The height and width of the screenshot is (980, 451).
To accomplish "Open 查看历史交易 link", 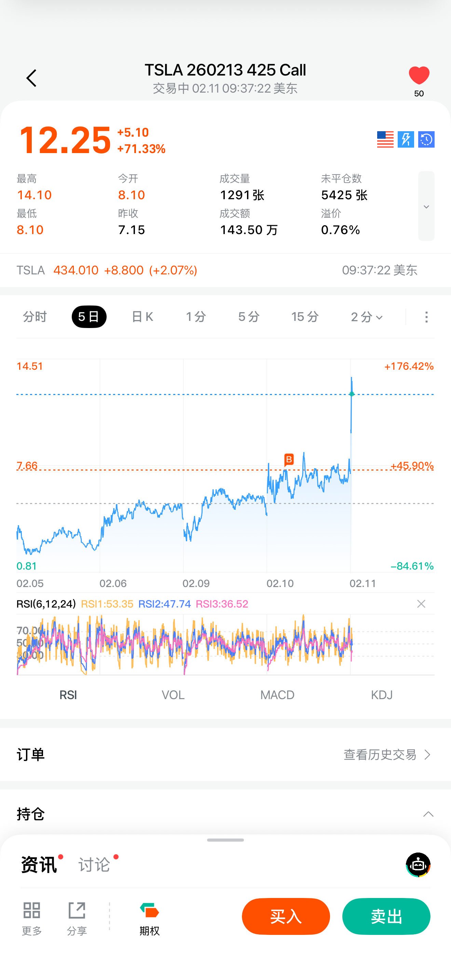I will (387, 755).
